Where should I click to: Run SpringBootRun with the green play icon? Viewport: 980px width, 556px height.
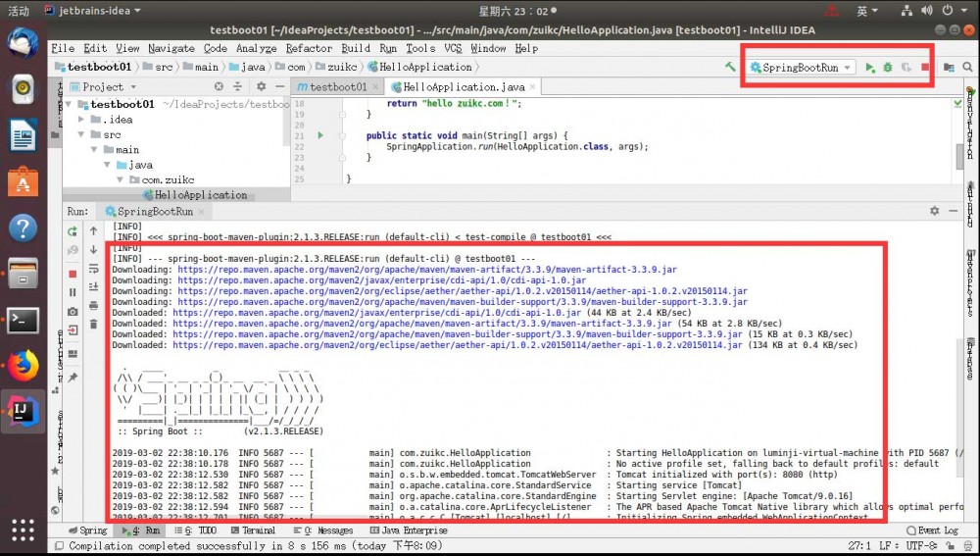869,68
